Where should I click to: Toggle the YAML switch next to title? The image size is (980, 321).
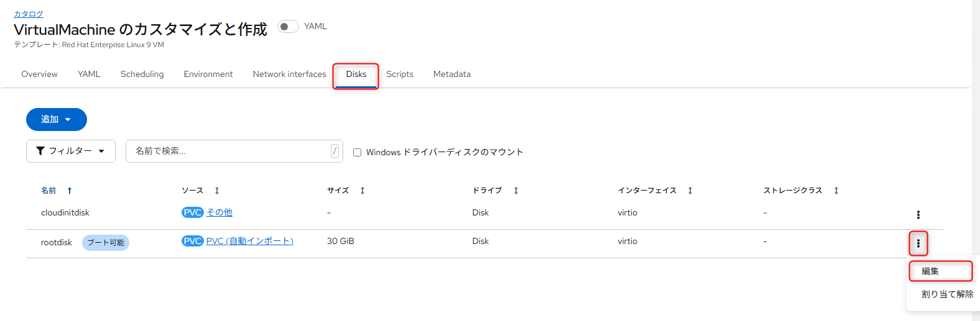pyautogui.click(x=288, y=26)
